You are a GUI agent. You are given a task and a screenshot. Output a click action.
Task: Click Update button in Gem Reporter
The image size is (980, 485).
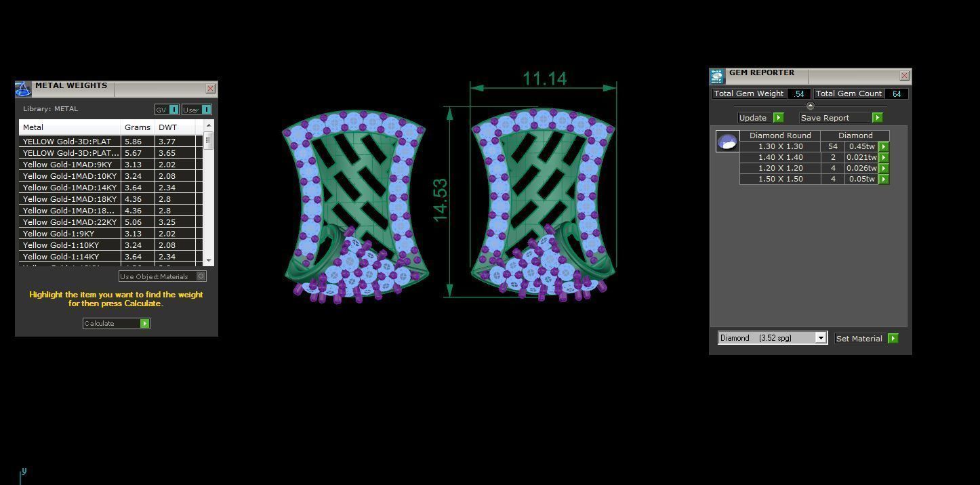(x=753, y=118)
